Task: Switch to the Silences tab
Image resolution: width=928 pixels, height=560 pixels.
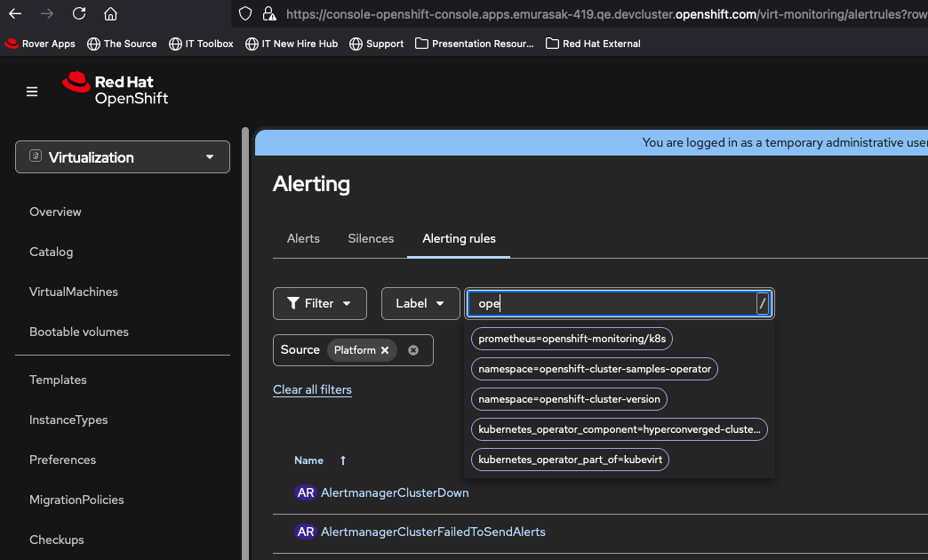Action: point(371,238)
